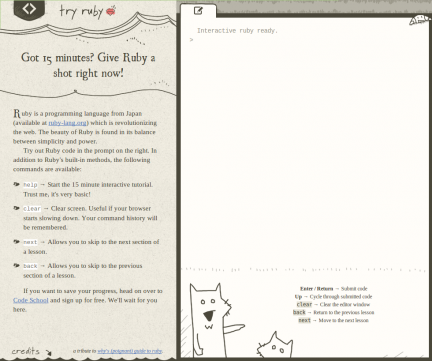Image resolution: width=432 pixels, height=361 pixels.
Task: Click the 'clear' editor window hint
Action: tap(333, 304)
